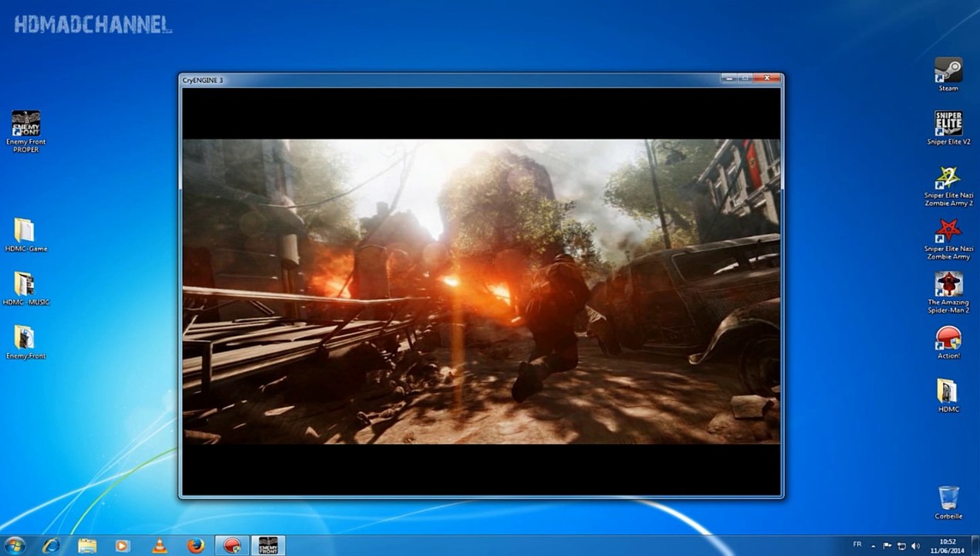Click the Show desktop strip at the taskbar end
The height and width of the screenshot is (556, 980).
(x=975, y=545)
